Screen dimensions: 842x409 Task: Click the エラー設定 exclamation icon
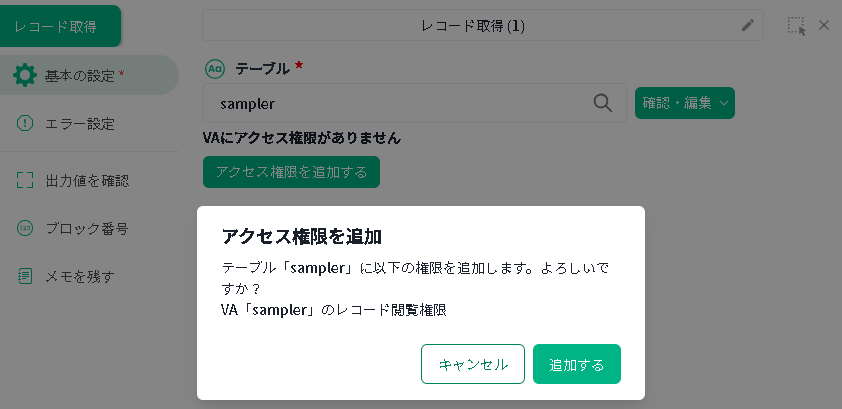tap(25, 124)
